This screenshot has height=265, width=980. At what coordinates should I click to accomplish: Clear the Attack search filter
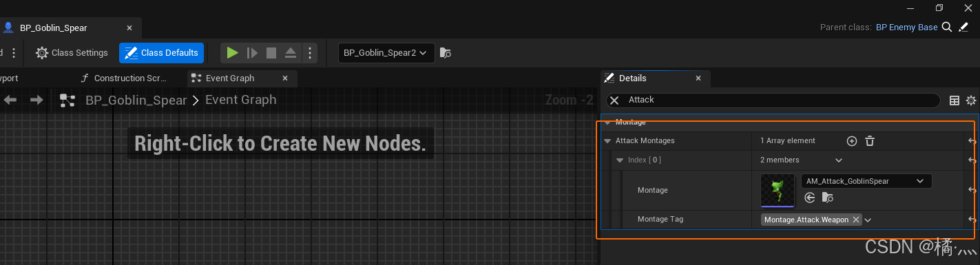coord(615,100)
